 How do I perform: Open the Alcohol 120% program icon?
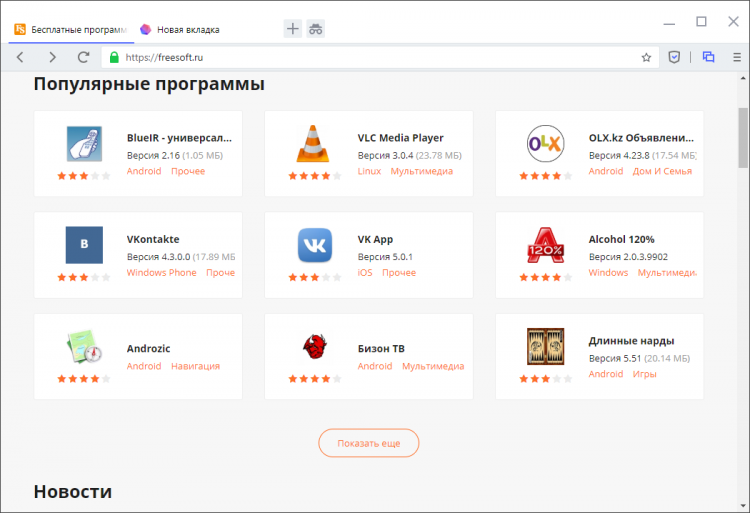click(545, 245)
